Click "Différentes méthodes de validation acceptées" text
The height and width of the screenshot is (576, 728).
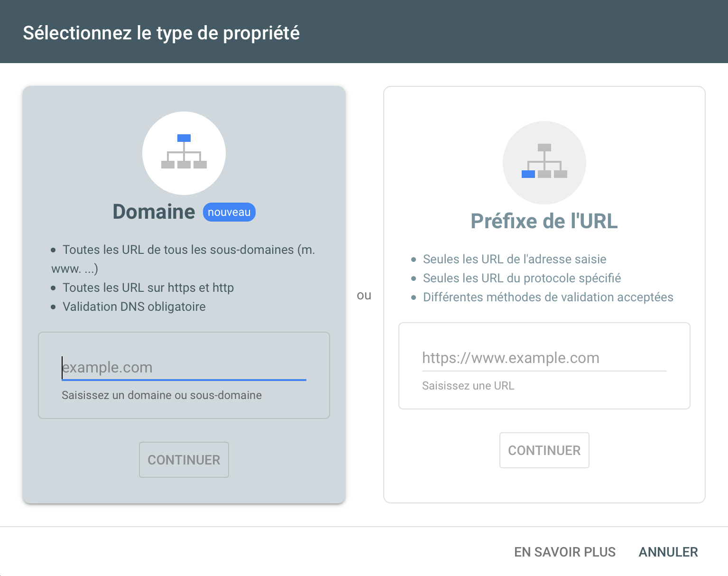click(x=548, y=297)
